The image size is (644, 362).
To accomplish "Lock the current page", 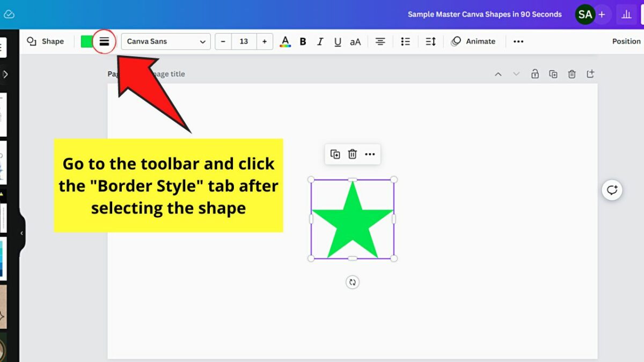I will coord(535,74).
